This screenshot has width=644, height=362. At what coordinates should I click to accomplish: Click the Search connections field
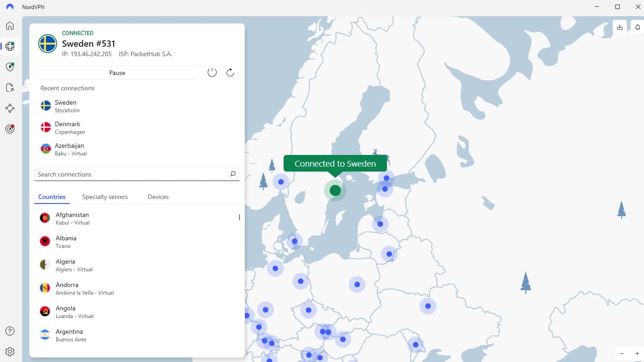click(x=137, y=174)
